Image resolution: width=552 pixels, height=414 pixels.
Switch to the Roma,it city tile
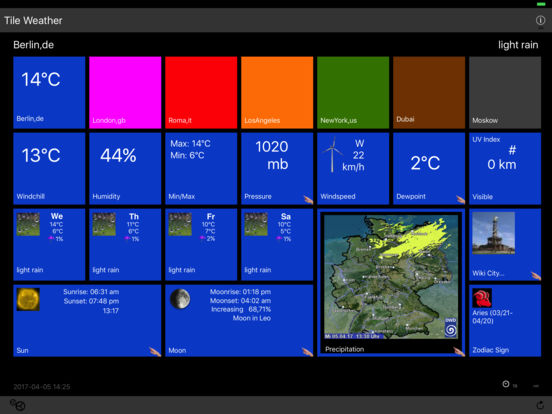[x=201, y=92]
